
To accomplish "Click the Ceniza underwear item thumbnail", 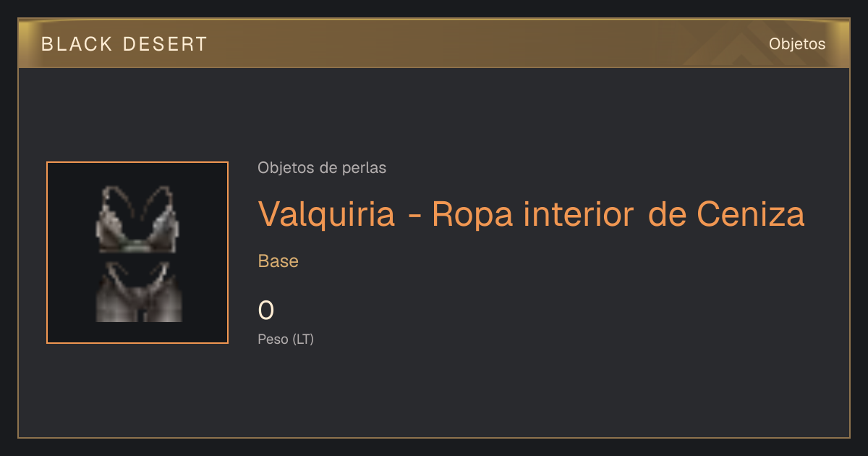I will [x=137, y=253].
